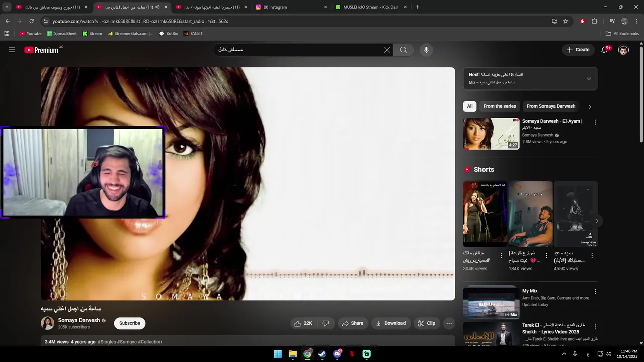644x362 pixels.
Task: Reload the page in Chrome
Action: [x=31, y=21]
